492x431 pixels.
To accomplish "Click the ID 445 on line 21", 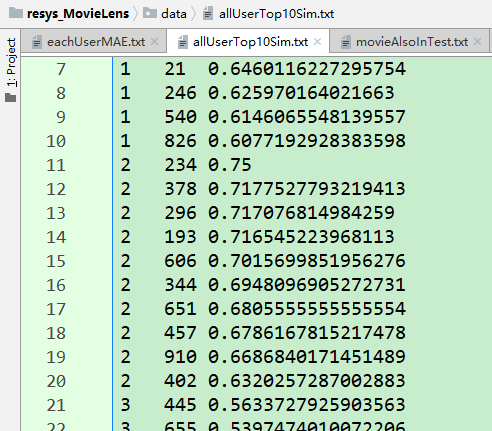I will (x=180, y=405).
